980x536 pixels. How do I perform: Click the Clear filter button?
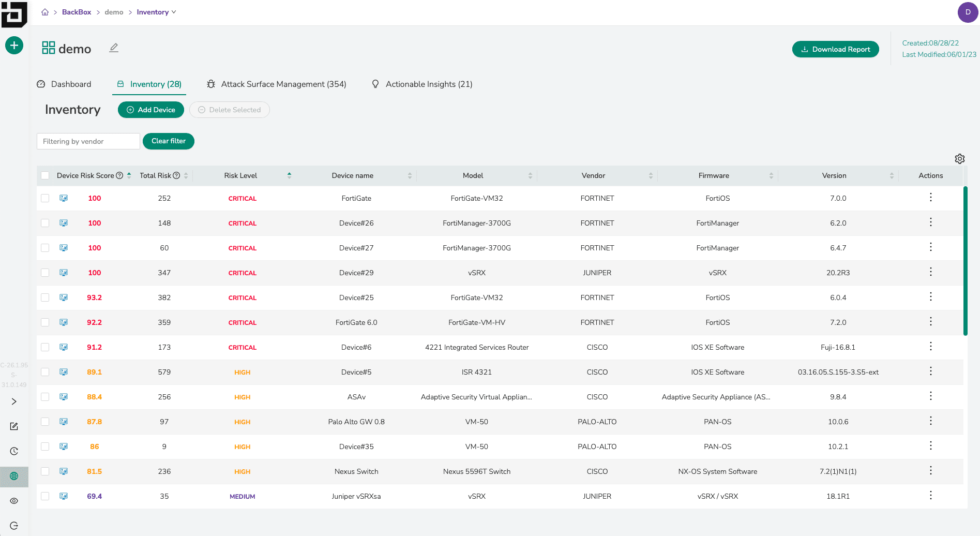click(169, 141)
